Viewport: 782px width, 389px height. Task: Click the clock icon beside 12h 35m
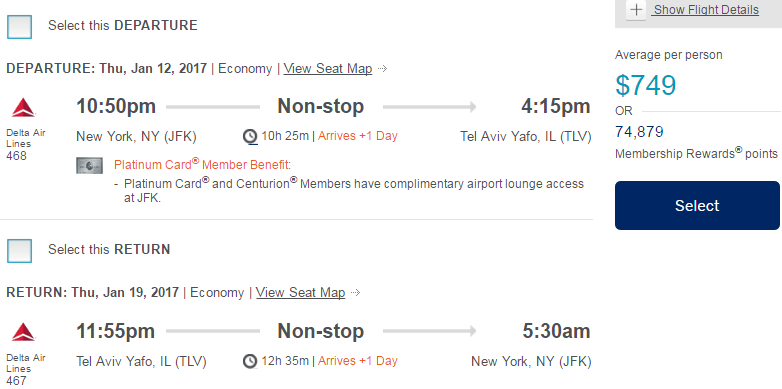(250, 361)
